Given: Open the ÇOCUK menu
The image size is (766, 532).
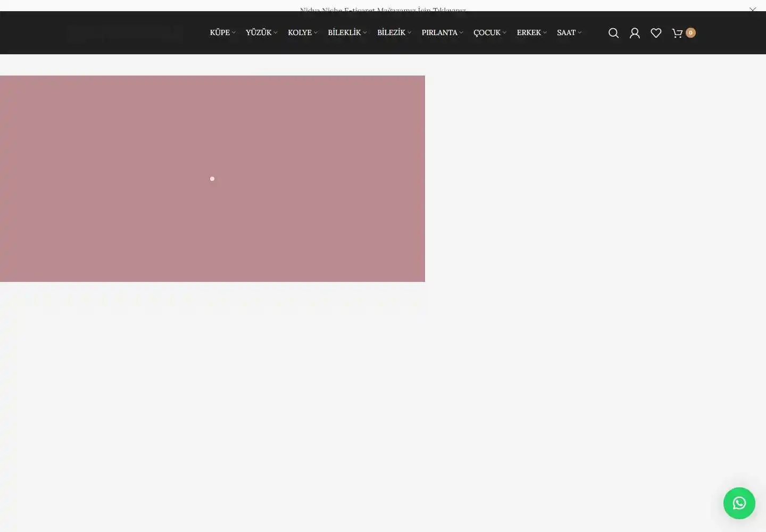Looking at the screenshot, I should click(487, 32).
